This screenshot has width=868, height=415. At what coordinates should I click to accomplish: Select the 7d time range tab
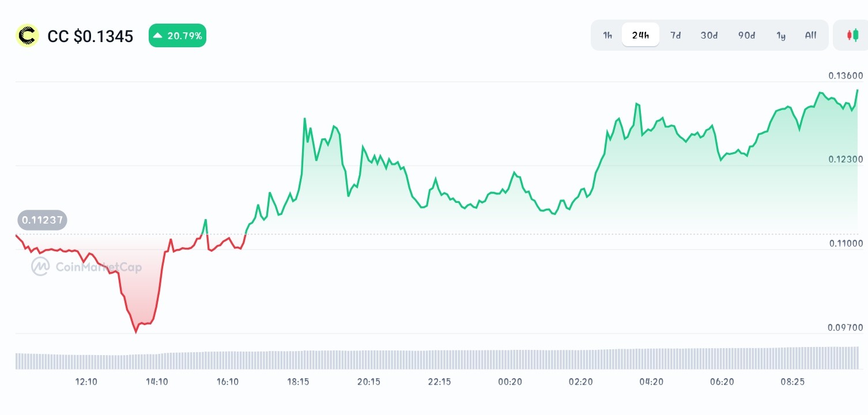(675, 35)
